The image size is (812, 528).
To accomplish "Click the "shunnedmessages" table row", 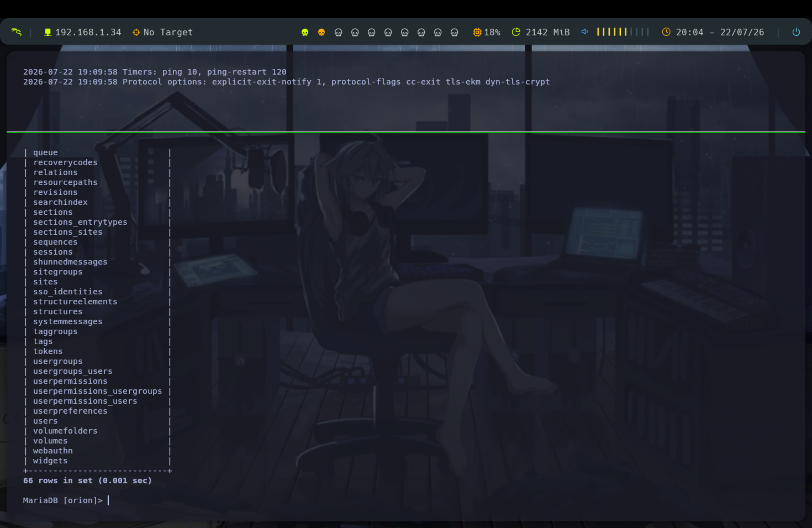I will tap(97, 262).
